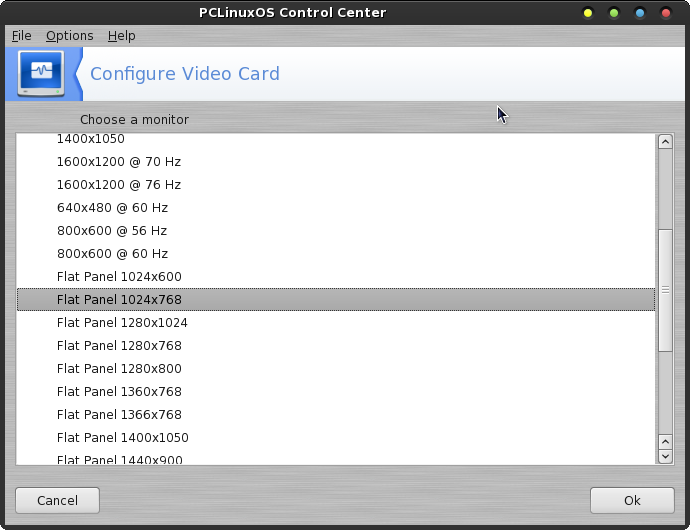This screenshot has height=530, width=690.
Task: Click the Cancel button
Action: click(x=57, y=501)
